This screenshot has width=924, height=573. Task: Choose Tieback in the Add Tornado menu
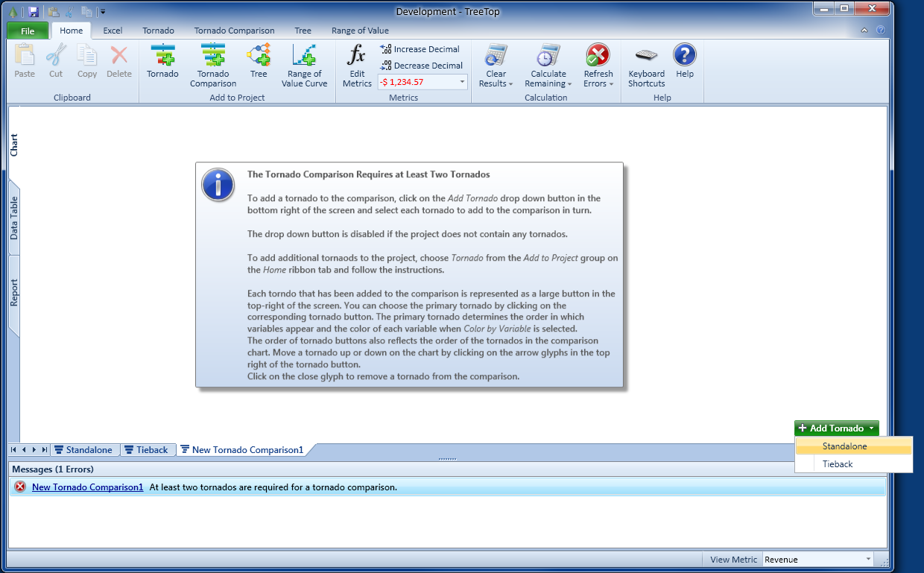point(838,463)
